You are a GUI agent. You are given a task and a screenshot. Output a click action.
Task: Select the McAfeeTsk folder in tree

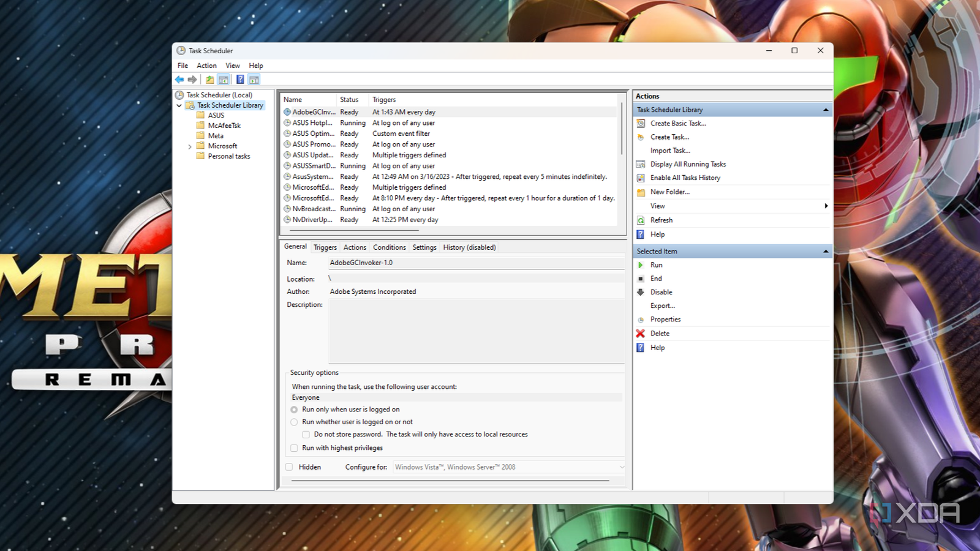(224, 126)
